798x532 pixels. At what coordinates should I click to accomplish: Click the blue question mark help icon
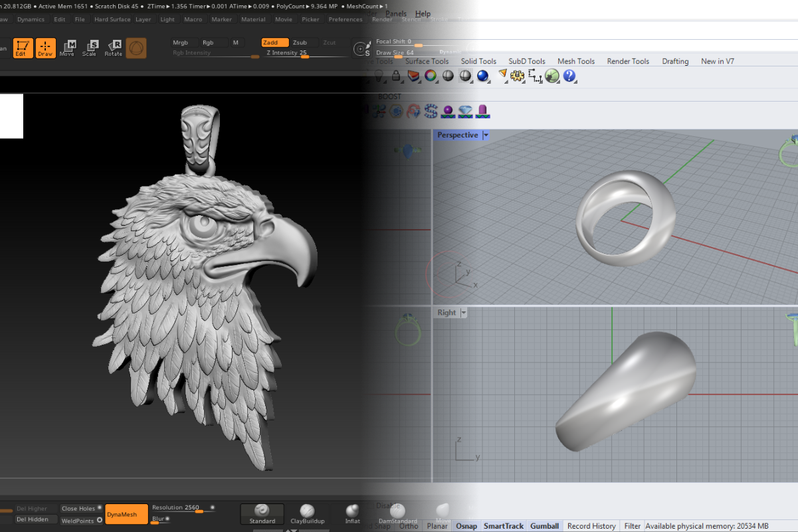pos(569,76)
